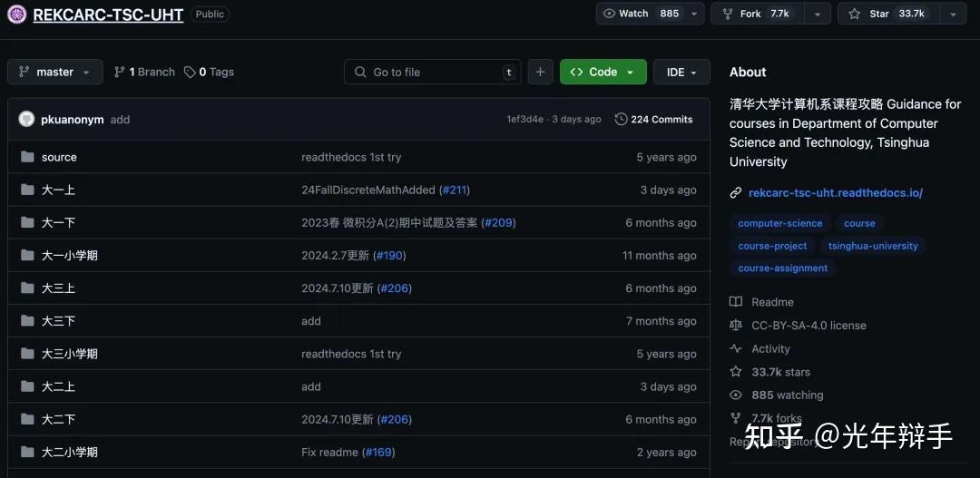Viewport: 980px width, 478px height.
Task: Click the 大二小学期 folder icon
Action: [27, 452]
